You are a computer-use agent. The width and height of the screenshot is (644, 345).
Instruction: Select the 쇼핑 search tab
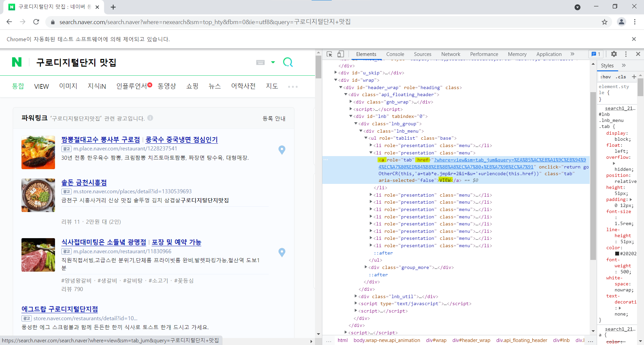(192, 86)
